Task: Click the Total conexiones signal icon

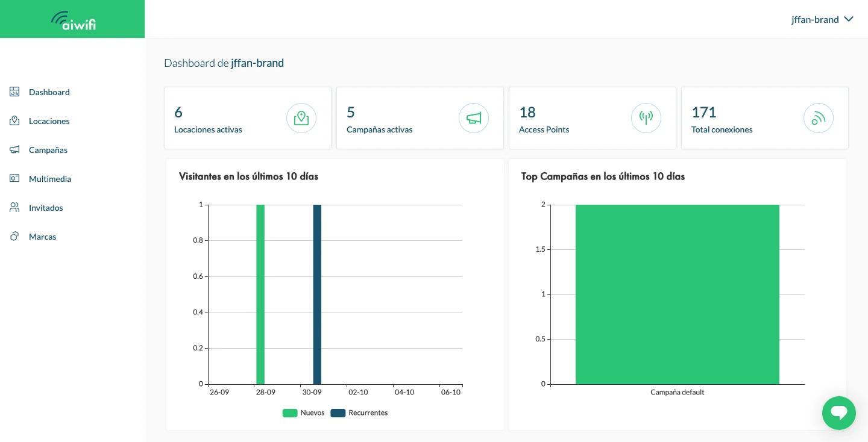Action: point(818,118)
